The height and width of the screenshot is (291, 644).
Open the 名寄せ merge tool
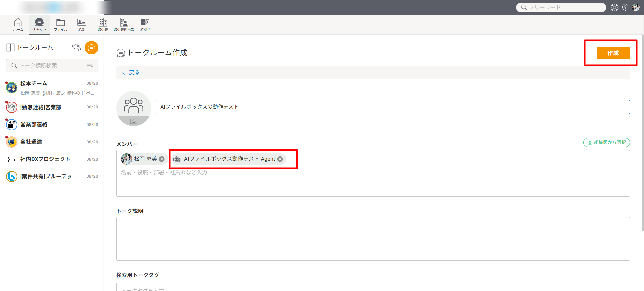145,25
